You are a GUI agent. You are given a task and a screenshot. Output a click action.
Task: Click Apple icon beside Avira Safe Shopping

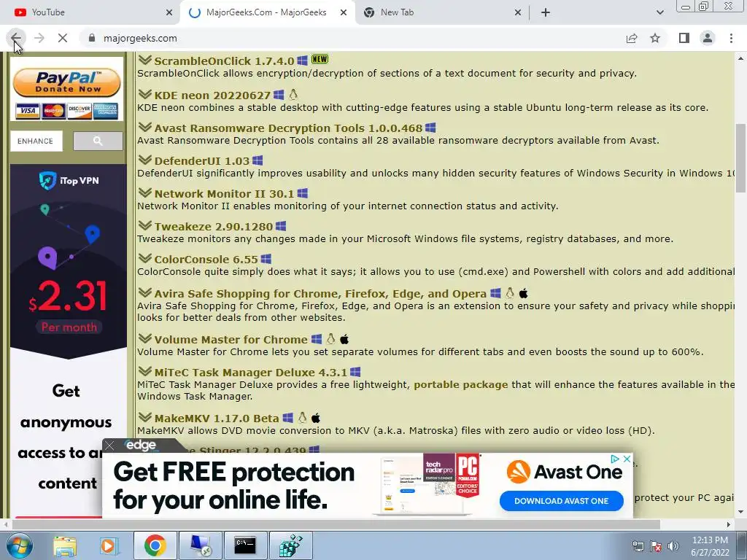coord(524,293)
